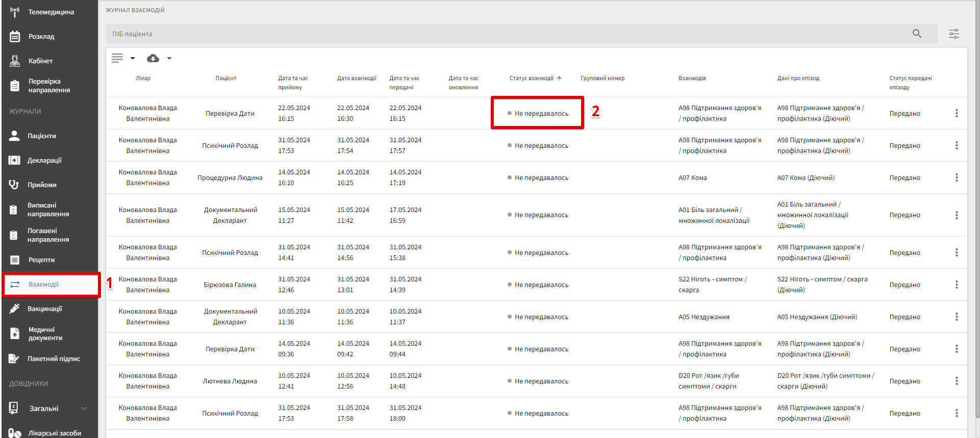Screen dimensions: 980x438
Task: Open three-dot menu for Процедурна Людина row
Action: click(x=956, y=177)
